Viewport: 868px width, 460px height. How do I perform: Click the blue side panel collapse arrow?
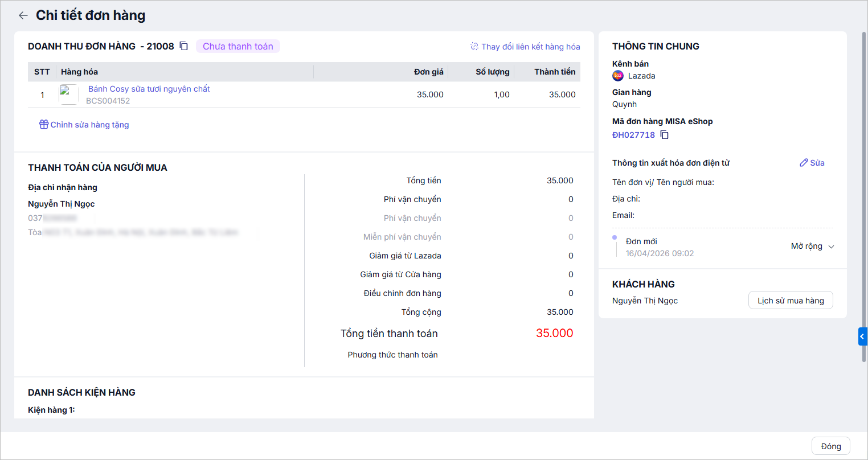862,336
